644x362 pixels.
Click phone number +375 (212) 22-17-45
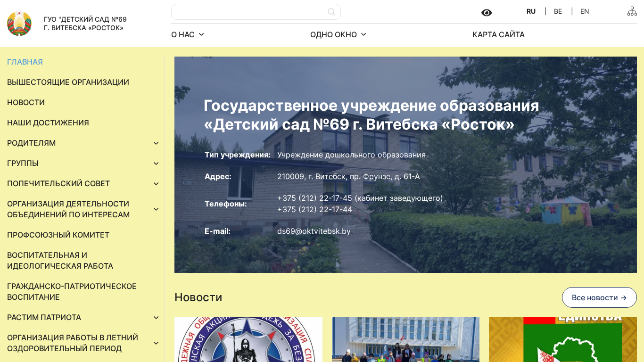(x=314, y=198)
